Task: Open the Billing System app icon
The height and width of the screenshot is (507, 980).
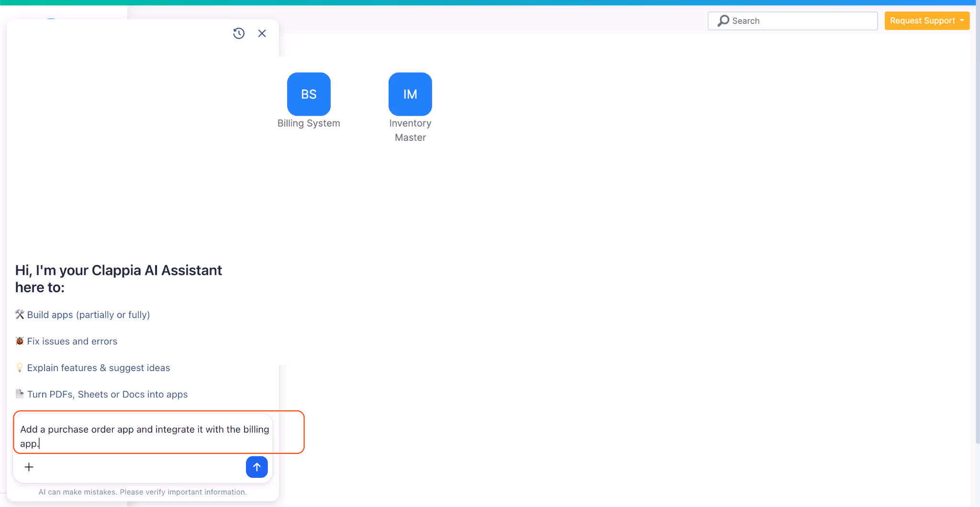Action: [308, 94]
